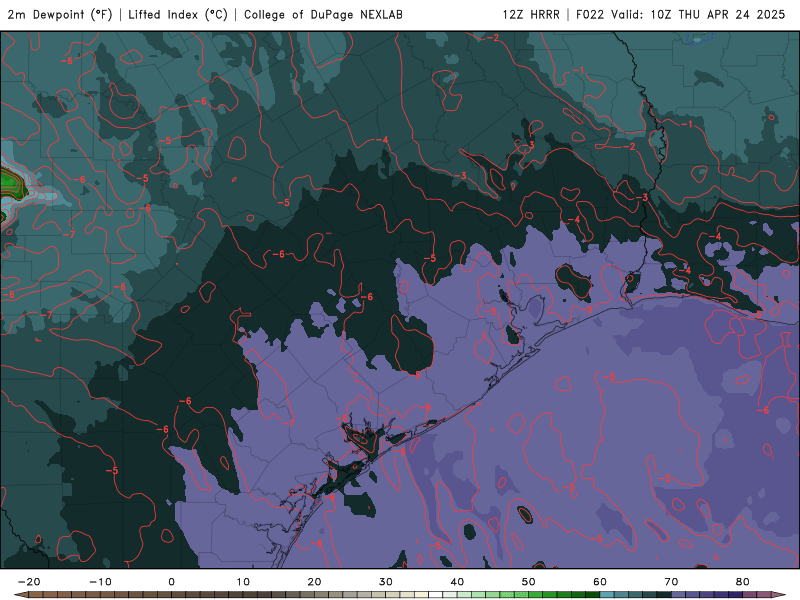This screenshot has height=600, width=800.
Task: Click the "10" color scale label
Action: [x=243, y=582]
